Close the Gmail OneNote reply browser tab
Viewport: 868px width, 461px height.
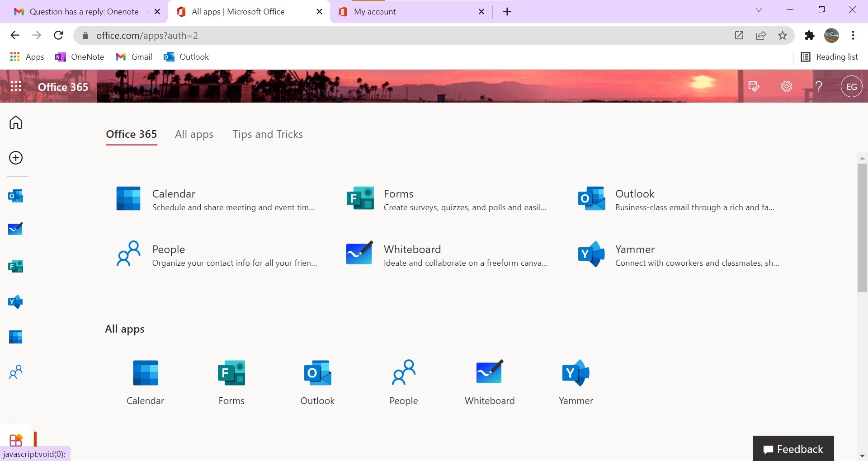tap(157, 12)
